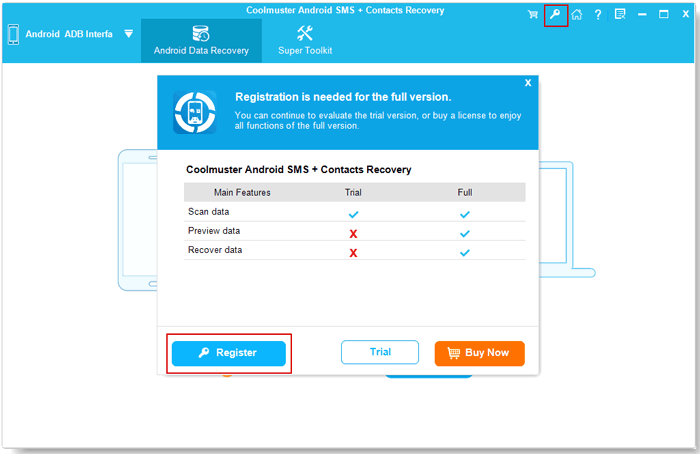Click 'Registration is needed for the full version' heading
700x454 pixels.
343,97
